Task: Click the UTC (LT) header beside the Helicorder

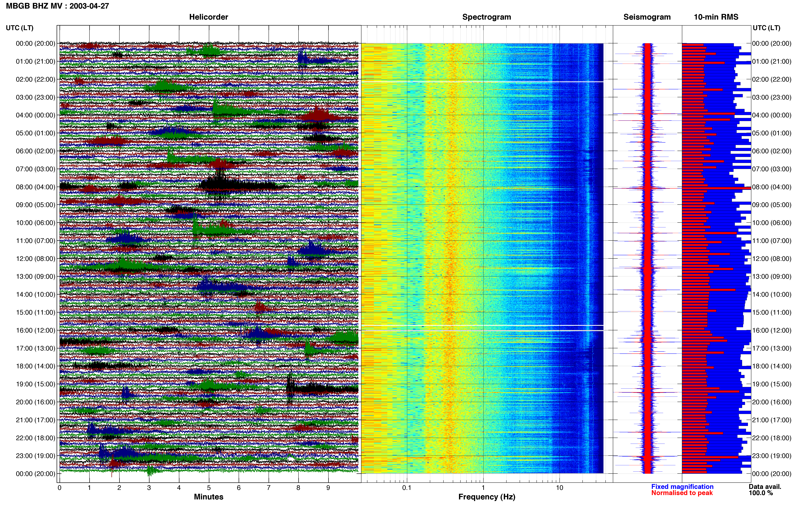Action: click(x=20, y=28)
